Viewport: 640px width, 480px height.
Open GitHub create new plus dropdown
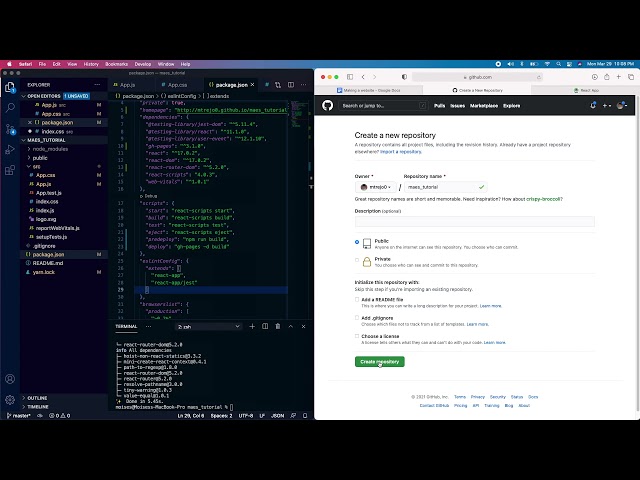607,106
